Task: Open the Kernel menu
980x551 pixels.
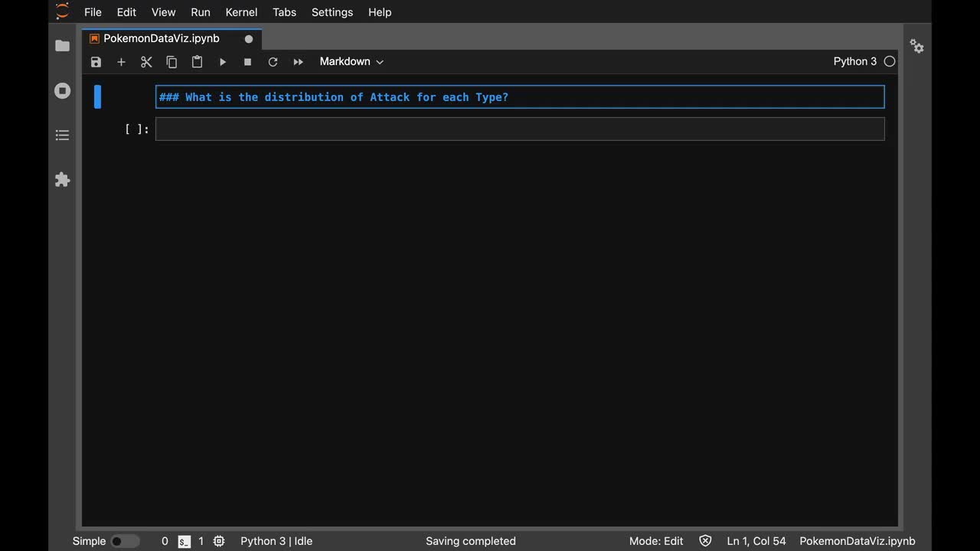Action: pos(241,12)
